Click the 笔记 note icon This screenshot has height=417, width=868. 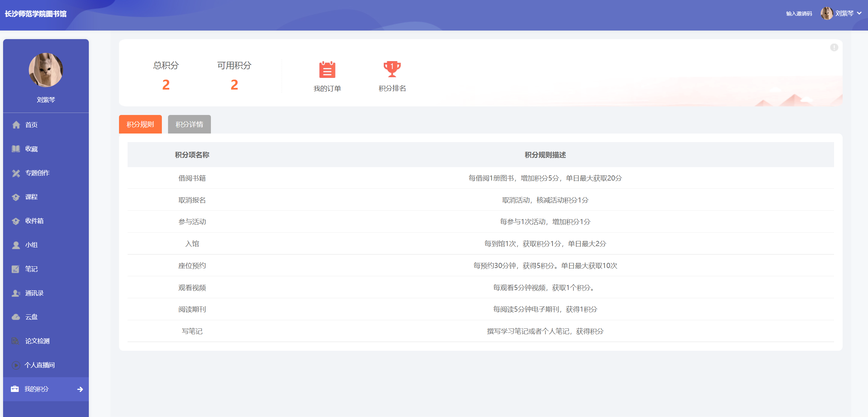tap(16, 269)
